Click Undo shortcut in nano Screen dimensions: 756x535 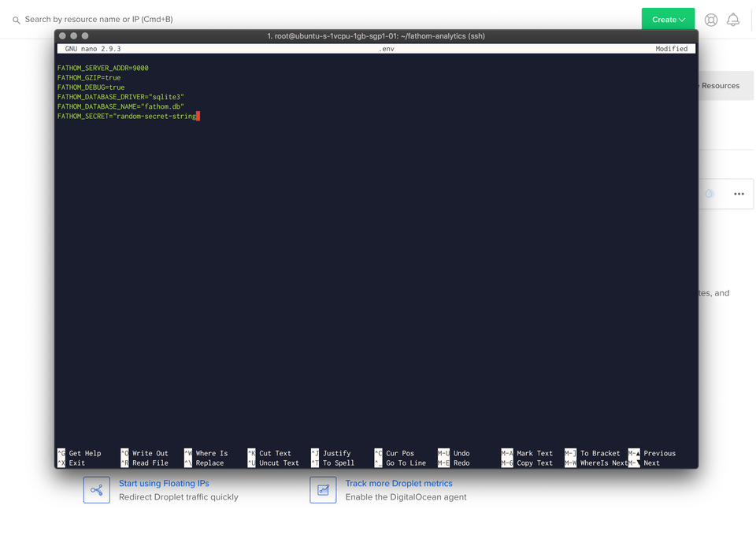454,454
